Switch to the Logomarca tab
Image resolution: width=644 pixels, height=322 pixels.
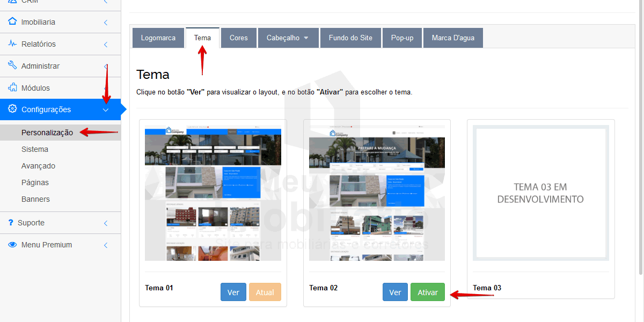coord(158,38)
